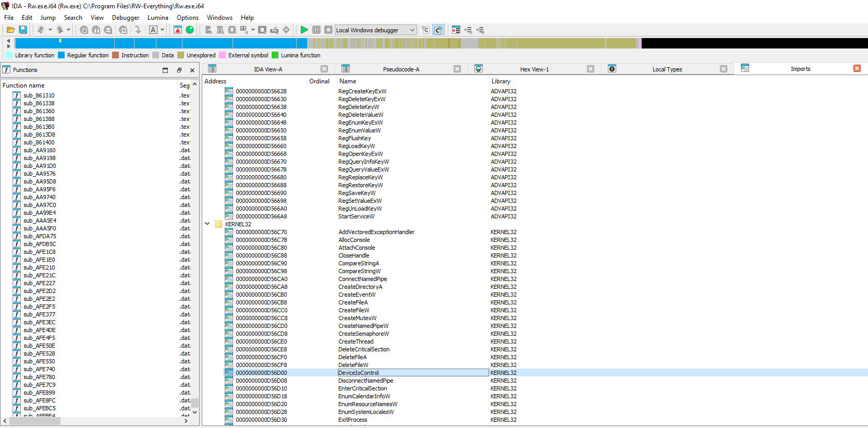This screenshot has height=428, width=868.
Task: Switch to the Pseudocode-A tab
Action: click(400, 69)
